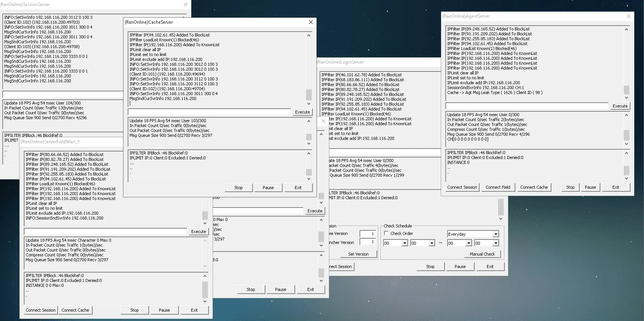The height and width of the screenshot is (321, 644).
Task: Focus the LoginServer launcher version field
Action: (x=368, y=242)
